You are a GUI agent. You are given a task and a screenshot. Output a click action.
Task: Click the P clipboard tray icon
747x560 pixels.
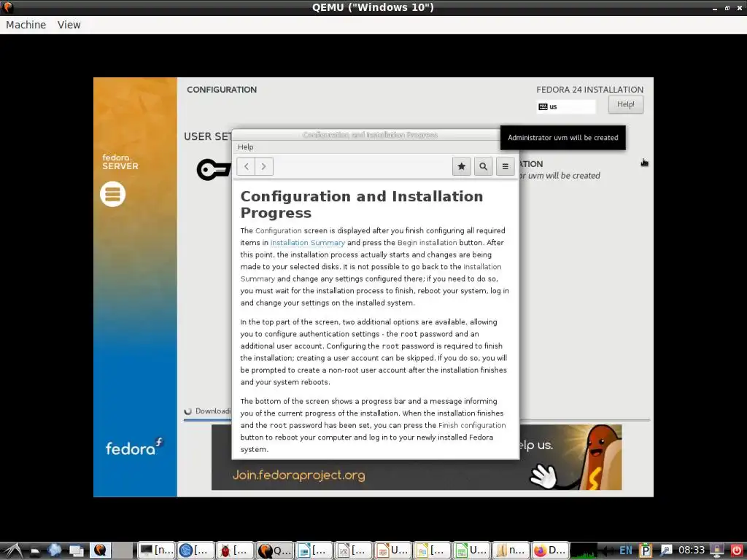(x=645, y=551)
